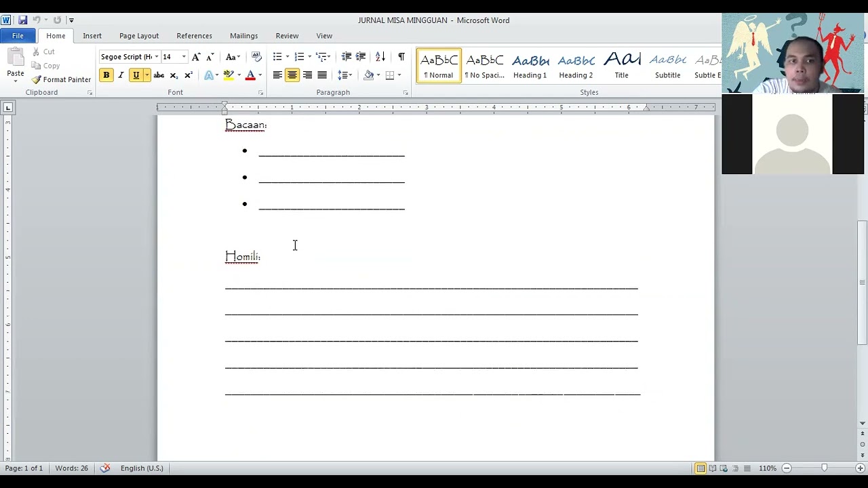Click the Words: 26 count
This screenshot has width=868, height=488.
71,468
